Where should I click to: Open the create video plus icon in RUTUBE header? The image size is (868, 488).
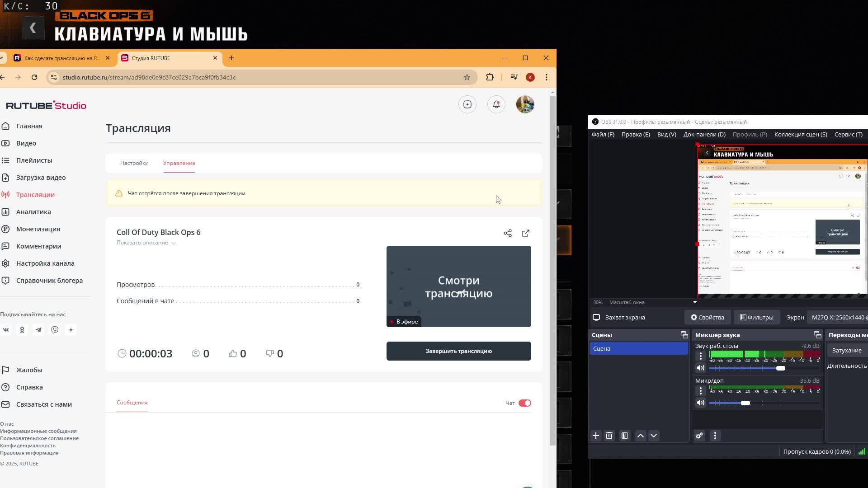[467, 104]
